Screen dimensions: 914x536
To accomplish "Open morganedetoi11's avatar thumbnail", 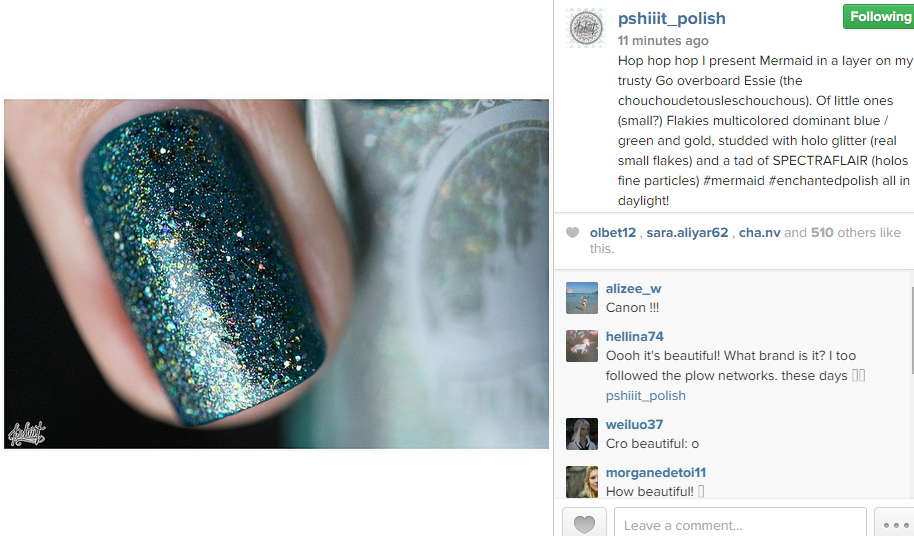I will (x=582, y=482).
